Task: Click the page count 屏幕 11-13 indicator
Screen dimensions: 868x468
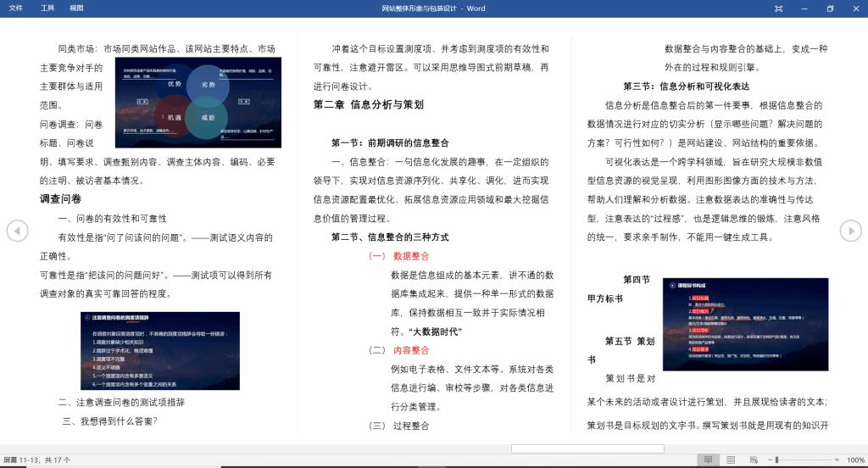Action: pyautogui.click(x=37, y=460)
